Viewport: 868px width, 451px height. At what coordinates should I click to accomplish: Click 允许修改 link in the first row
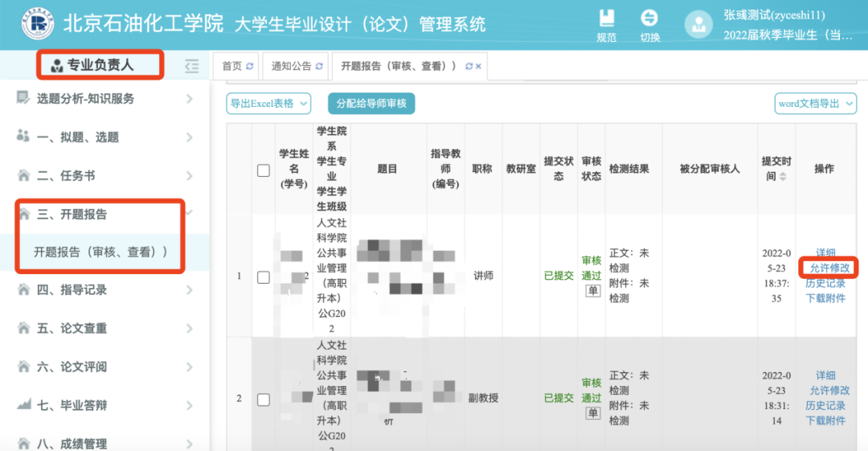pyautogui.click(x=829, y=268)
